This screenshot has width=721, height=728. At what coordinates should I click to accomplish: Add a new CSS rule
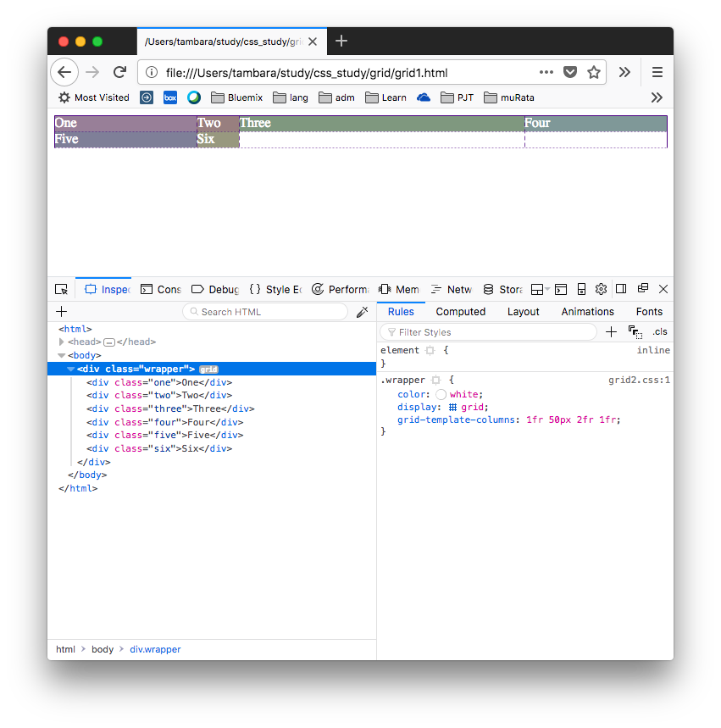coord(611,332)
